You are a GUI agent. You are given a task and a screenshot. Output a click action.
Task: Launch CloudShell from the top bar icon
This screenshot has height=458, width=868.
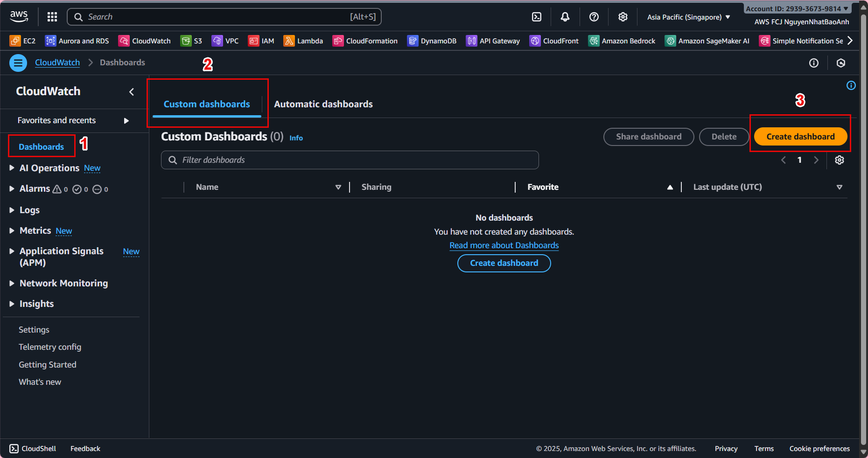[537, 17]
